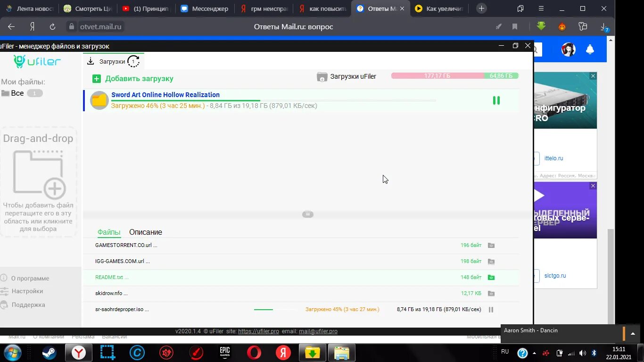
Task: Click the Sword Art Online Hollow Realization title
Action: pyautogui.click(x=165, y=95)
